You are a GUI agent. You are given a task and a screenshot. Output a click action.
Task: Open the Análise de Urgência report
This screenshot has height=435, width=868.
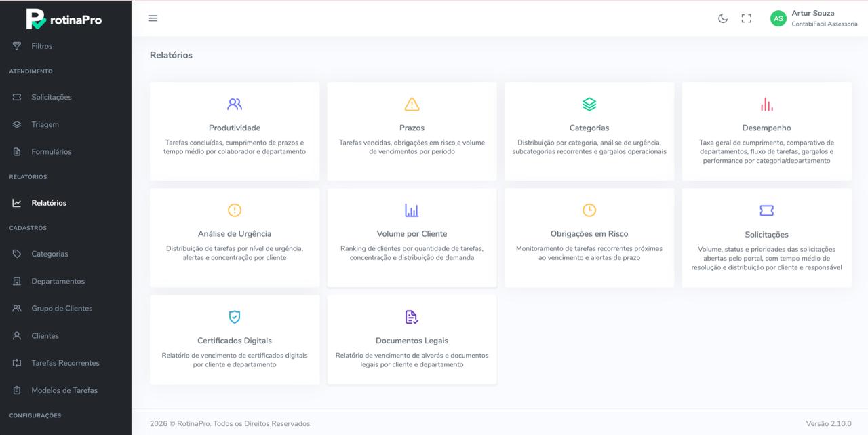(x=235, y=234)
